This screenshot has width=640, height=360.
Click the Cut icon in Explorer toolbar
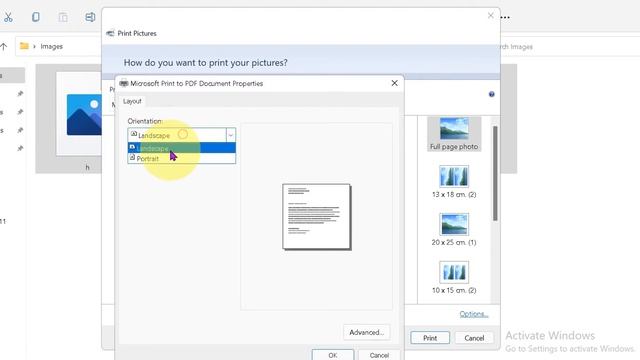[8, 17]
